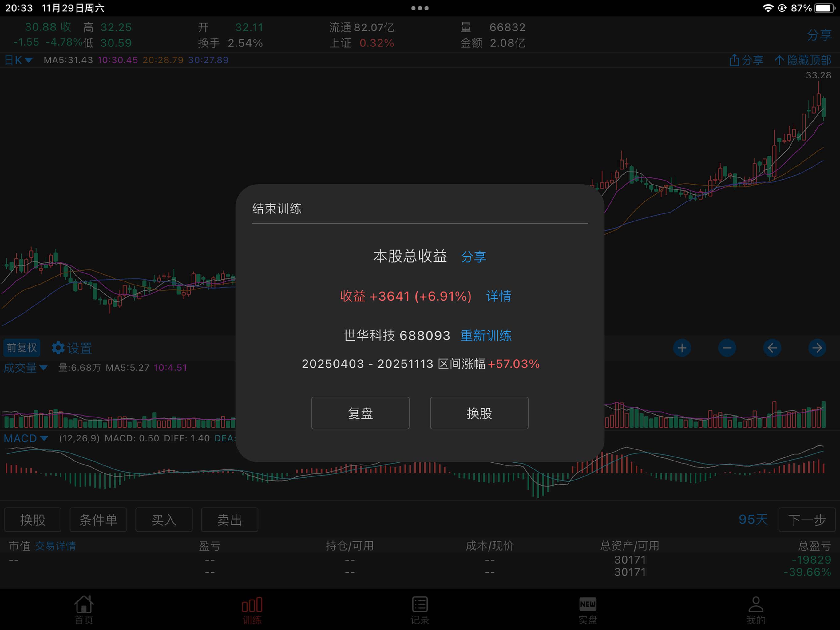Viewport: 840px width, 630px height.
Task: Tap the large 分享 text on the quote header
Action: [819, 35]
